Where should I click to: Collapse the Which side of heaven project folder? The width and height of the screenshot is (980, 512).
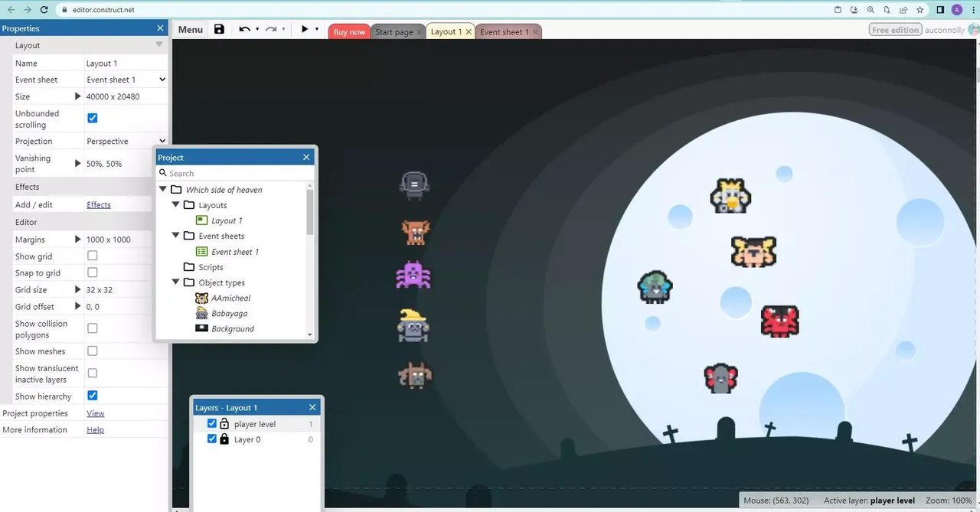(162, 190)
